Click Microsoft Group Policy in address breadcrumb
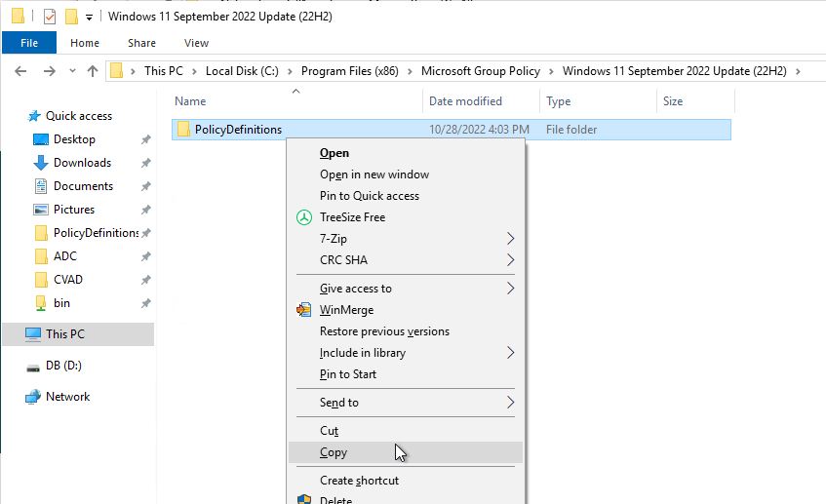Image resolution: width=826 pixels, height=504 pixels. coord(481,71)
